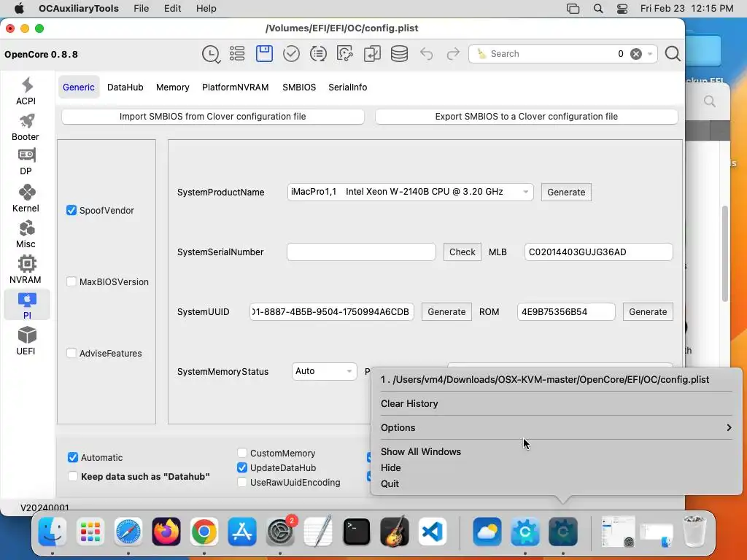Check Keep data such as Datahub
The height and width of the screenshot is (560, 747).
click(73, 477)
